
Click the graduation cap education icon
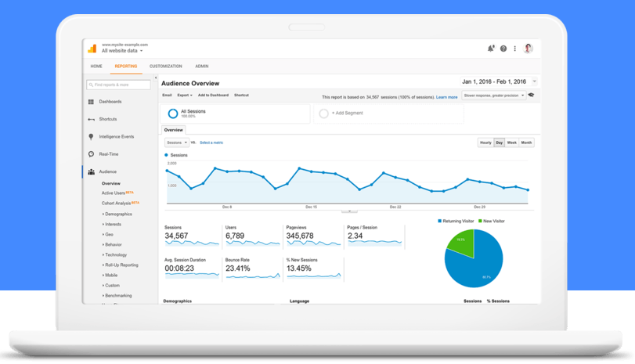532,96
